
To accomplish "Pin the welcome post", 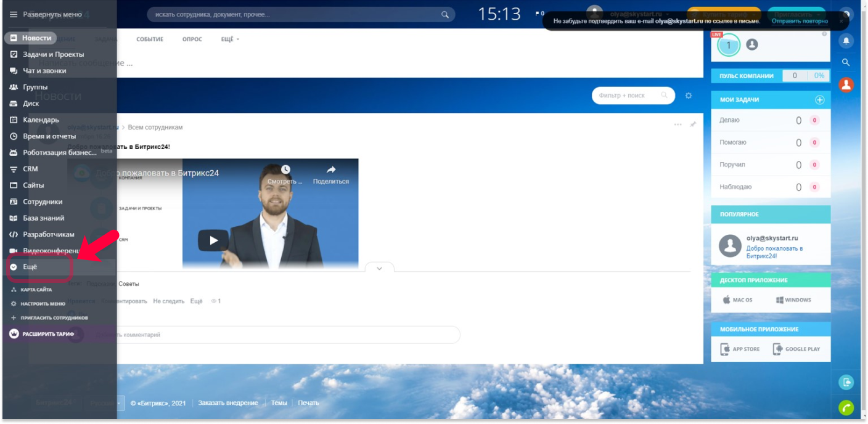I will point(693,124).
